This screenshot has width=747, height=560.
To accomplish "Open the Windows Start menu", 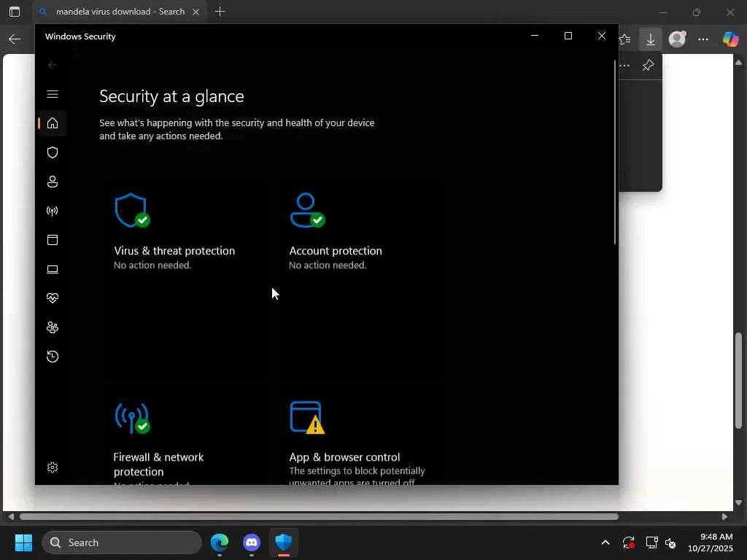I will point(23,542).
